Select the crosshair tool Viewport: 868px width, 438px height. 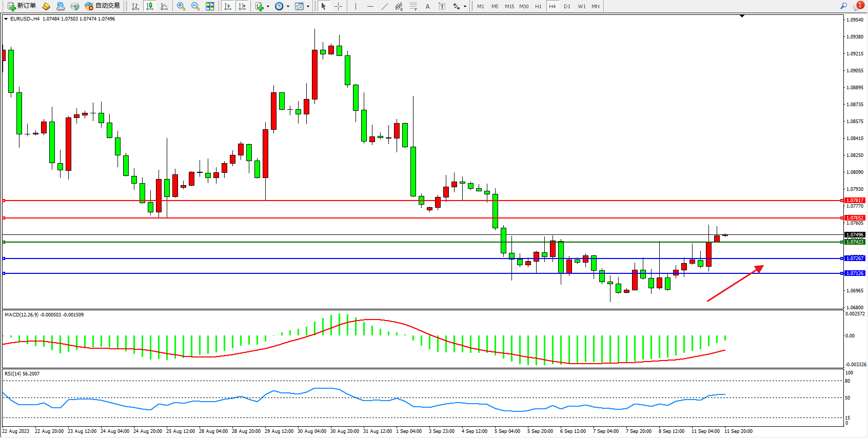point(339,6)
